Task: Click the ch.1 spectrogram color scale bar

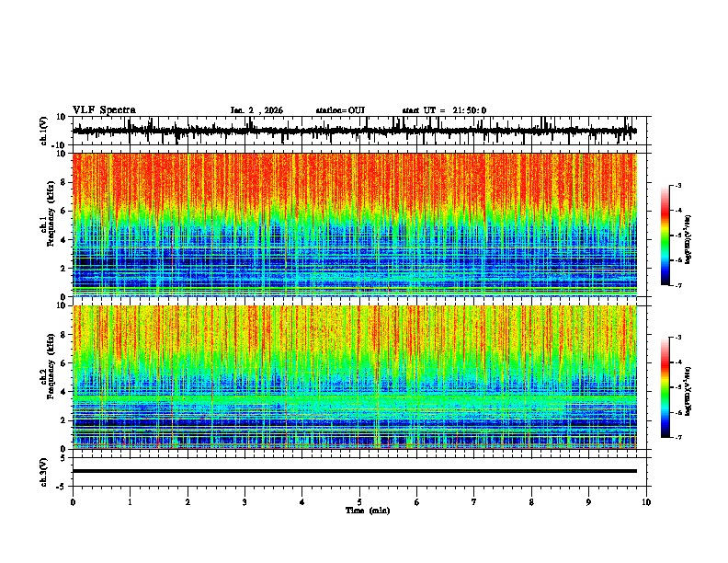Action: click(x=665, y=236)
